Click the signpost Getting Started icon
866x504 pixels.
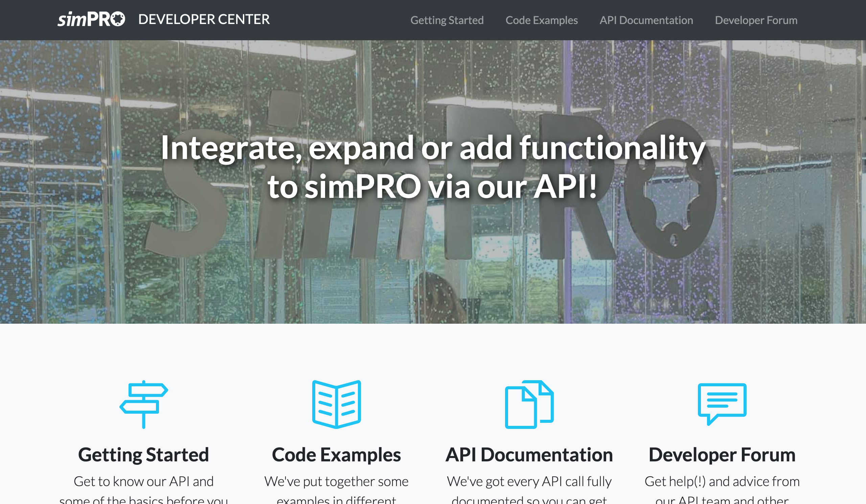click(144, 404)
